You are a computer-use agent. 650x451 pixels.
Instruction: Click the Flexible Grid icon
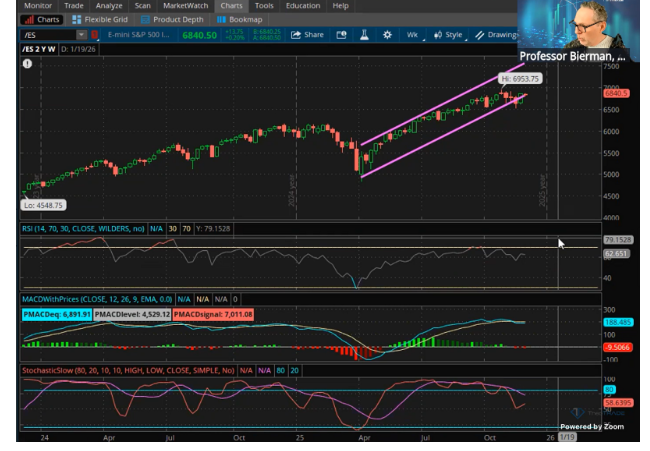point(77,19)
